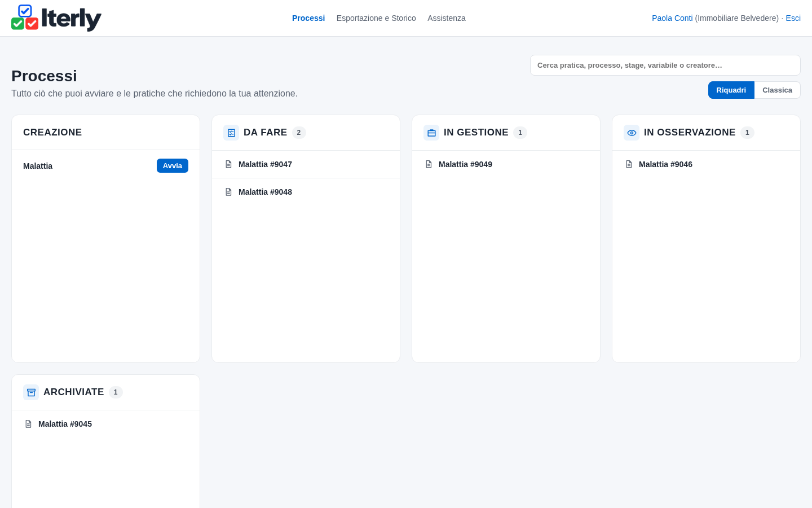Start the Malattia process with Avvia

[x=173, y=166]
